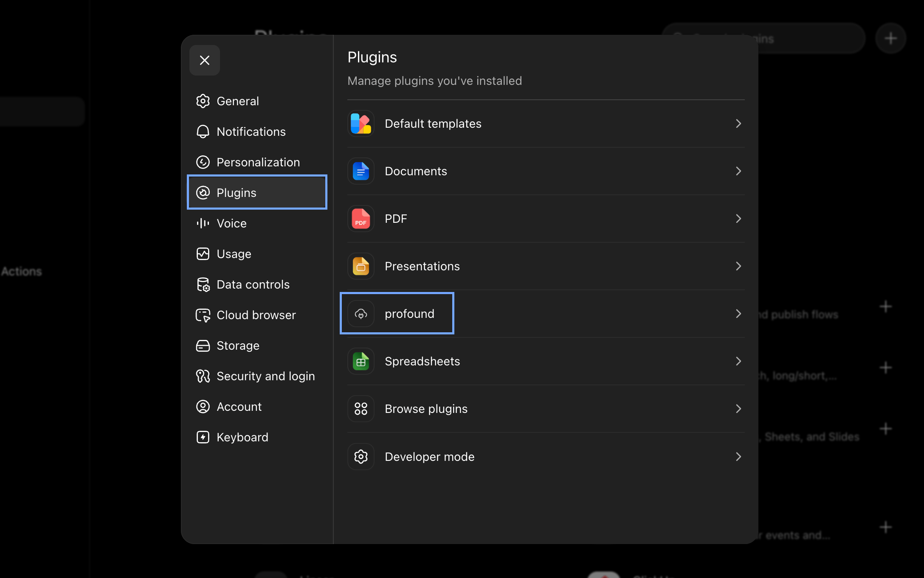Open the Presentations plugin row label
Screen dimensions: 924x578
422,266
